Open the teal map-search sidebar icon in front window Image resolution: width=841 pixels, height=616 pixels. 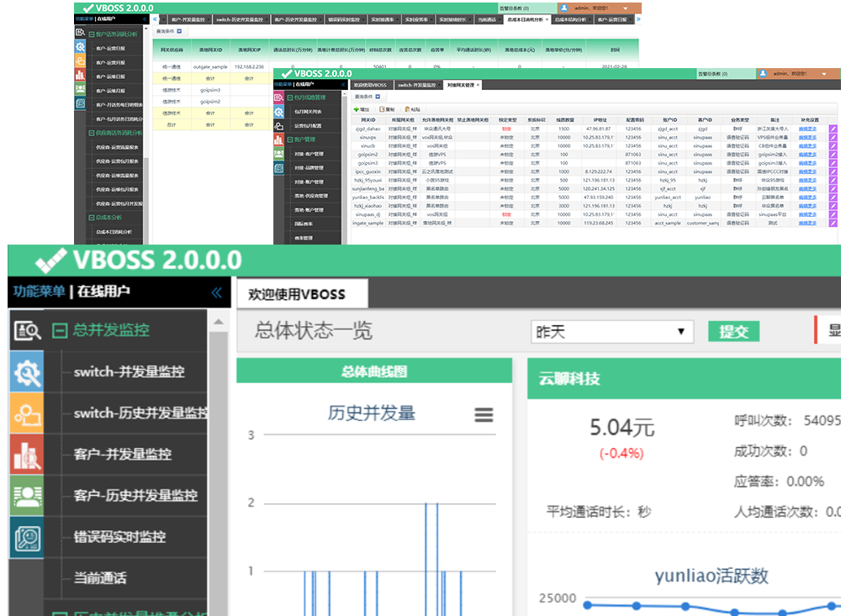tap(27, 537)
